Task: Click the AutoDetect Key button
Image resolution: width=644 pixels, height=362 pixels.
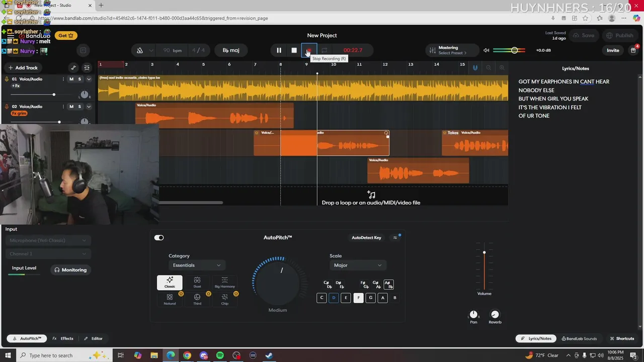Action: 366,238
